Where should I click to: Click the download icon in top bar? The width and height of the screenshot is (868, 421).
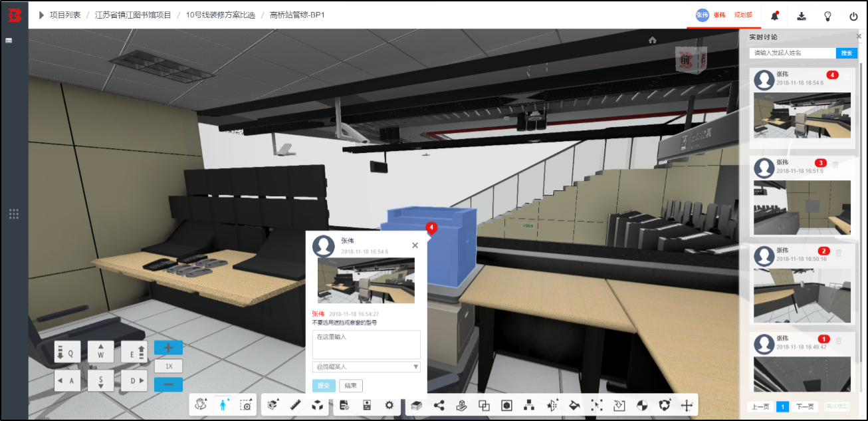[802, 16]
